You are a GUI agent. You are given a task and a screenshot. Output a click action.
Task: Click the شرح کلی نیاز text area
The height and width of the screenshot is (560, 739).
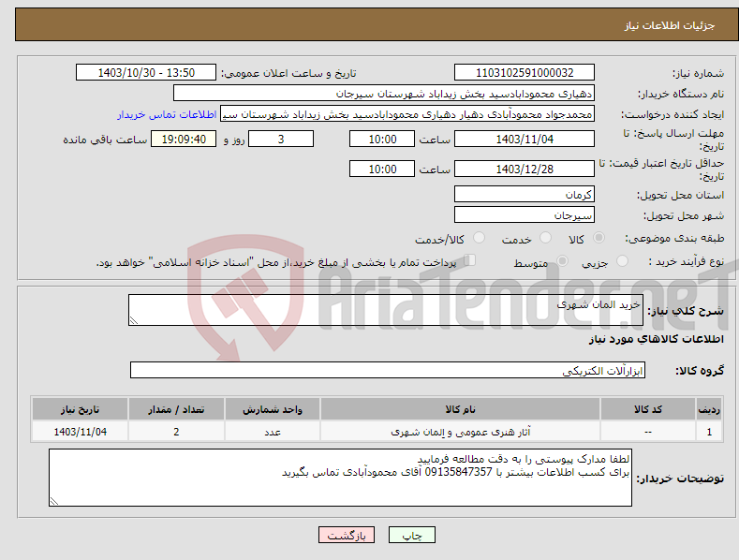[x=386, y=310]
